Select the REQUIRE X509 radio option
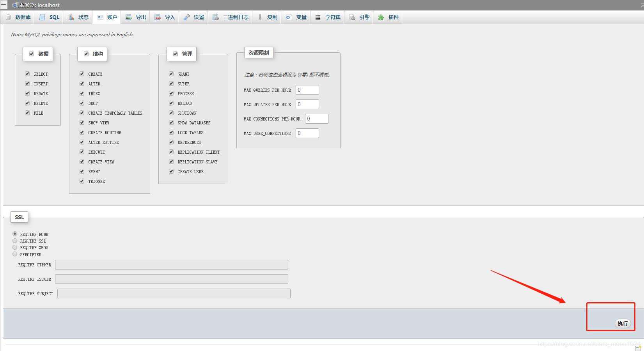Screen dimensions: 644x351 pyautogui.click(x=15, y=247)
